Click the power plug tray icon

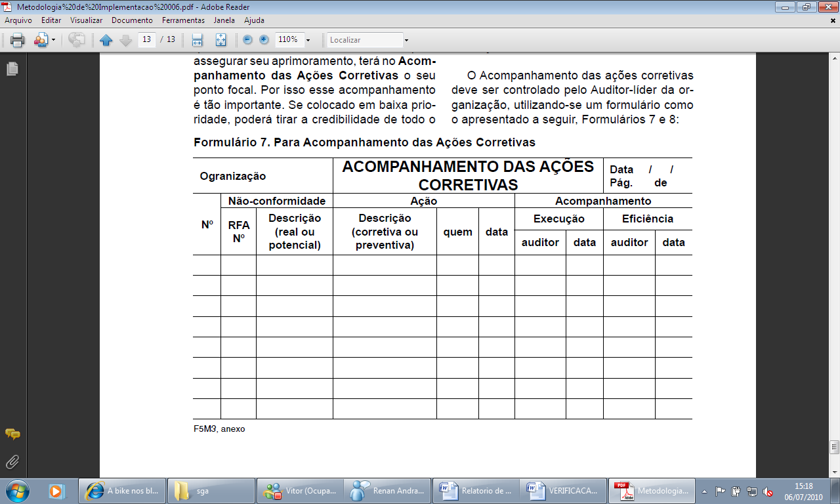pyautogui.click(x=736, y=491)
